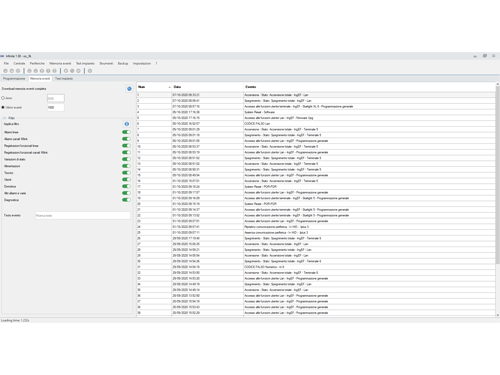Viewport: 500px width, 375px height.
Task: Toggle off the Allarmi linee filter
Action: tap(126, 132)
